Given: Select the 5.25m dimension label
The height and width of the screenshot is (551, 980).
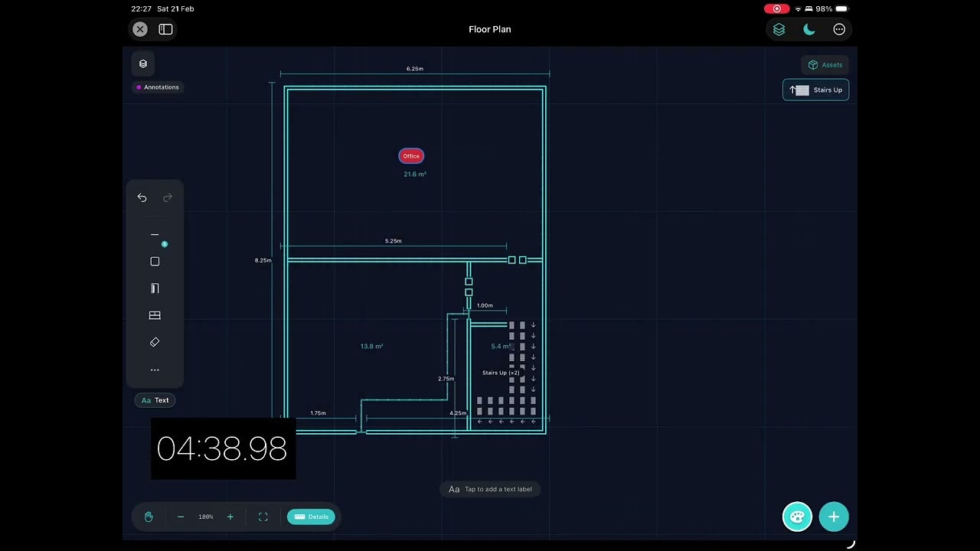Looking at the screenshot, I should [x=394, y=241].
